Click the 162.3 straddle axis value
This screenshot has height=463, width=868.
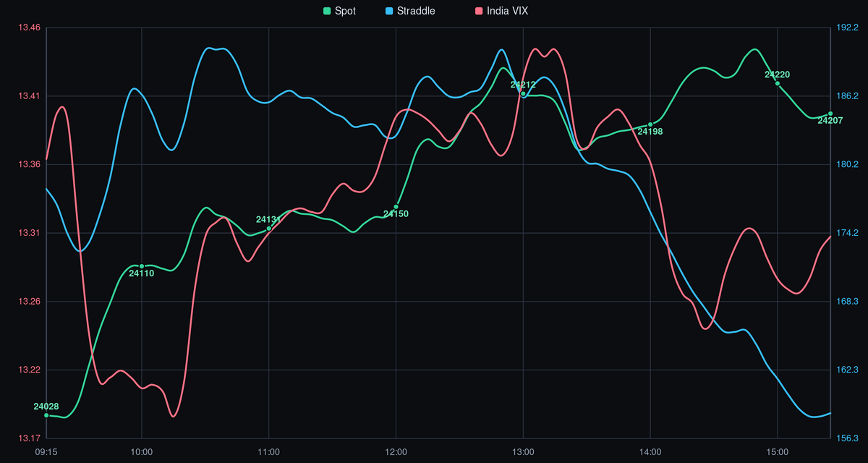coord(847,370)
